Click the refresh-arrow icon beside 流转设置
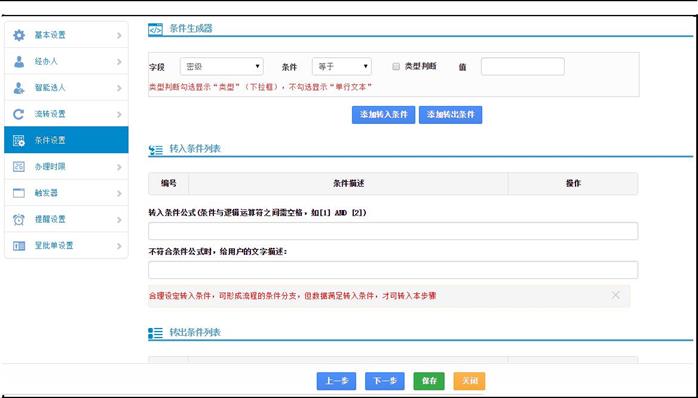The width and height of the screenshot is (698, 398). coord(19,114)
